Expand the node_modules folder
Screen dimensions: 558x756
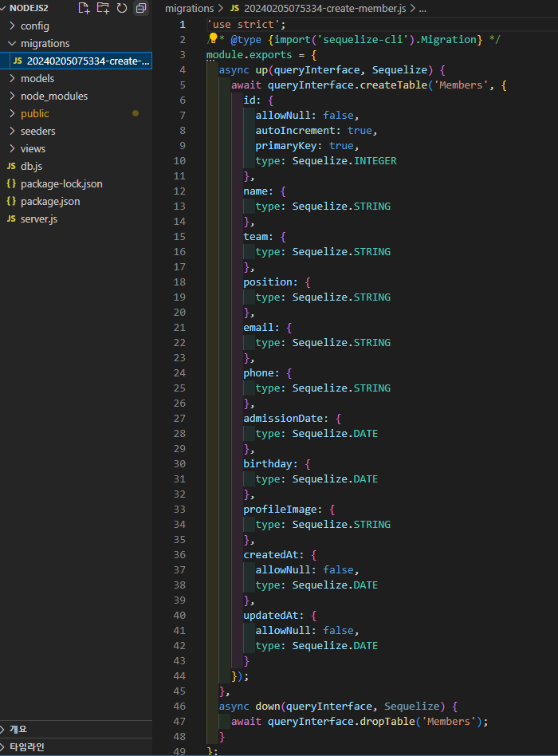[x=12, y=96]
